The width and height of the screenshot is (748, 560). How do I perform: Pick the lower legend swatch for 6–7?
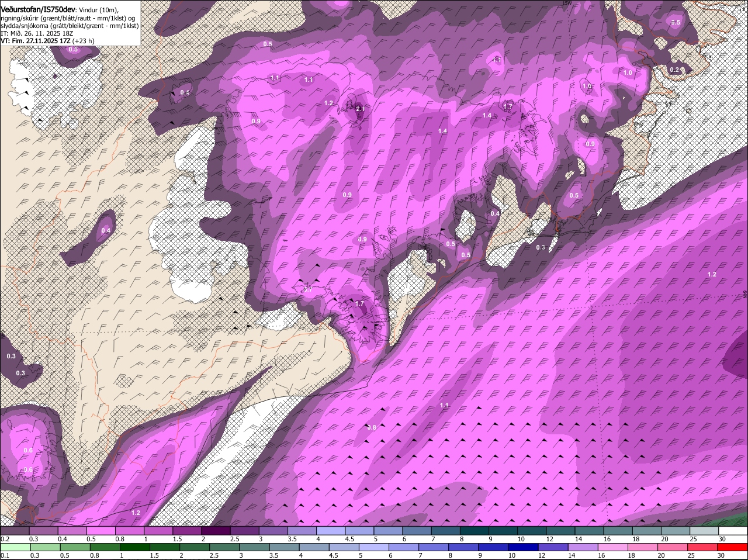click(x=404, y=548)
